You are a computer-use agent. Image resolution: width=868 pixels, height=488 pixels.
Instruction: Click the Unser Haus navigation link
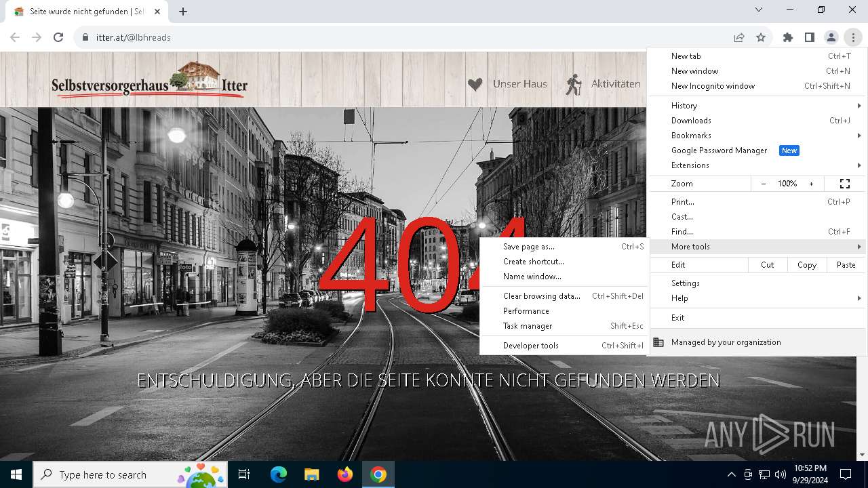pos(519,84)
